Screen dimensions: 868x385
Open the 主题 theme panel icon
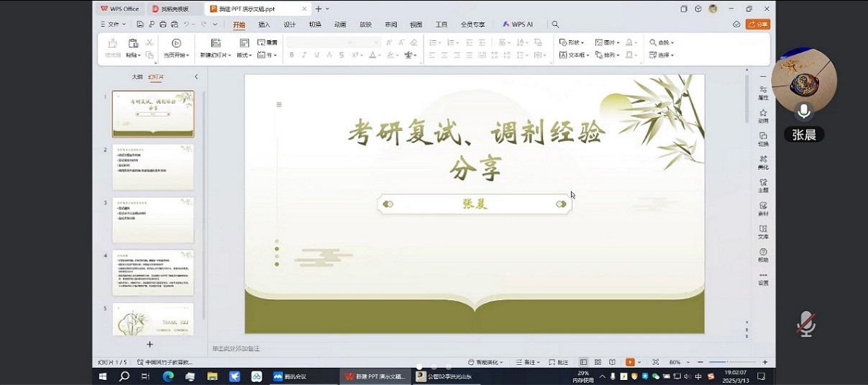point(763,185)
